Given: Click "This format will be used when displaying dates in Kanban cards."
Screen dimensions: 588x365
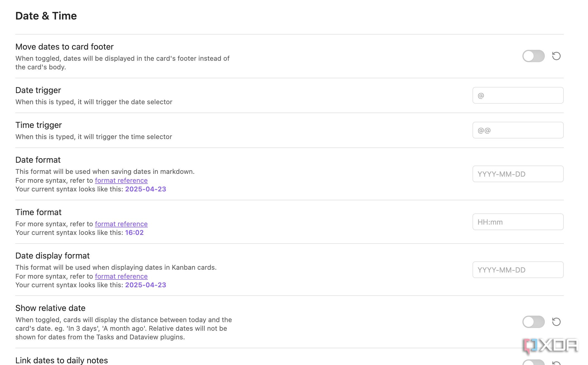Looking at the screenshot, I should click(x=116, y=267).
